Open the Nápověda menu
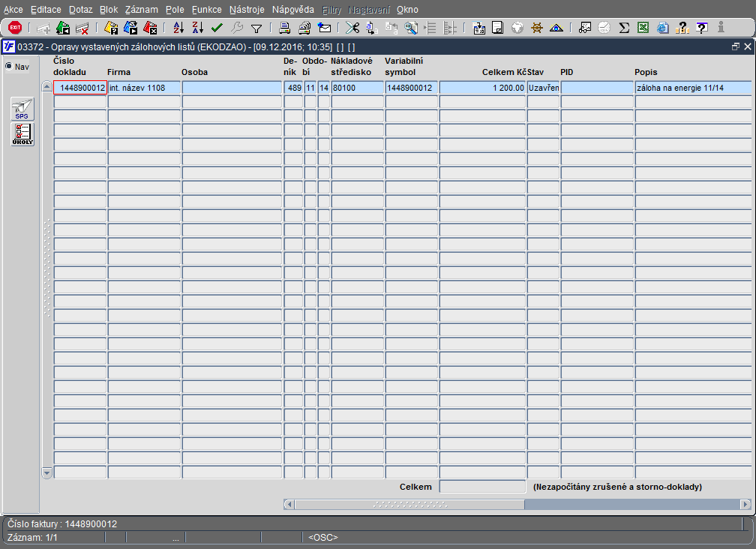The image size is (756, 549). pos(292,10)
